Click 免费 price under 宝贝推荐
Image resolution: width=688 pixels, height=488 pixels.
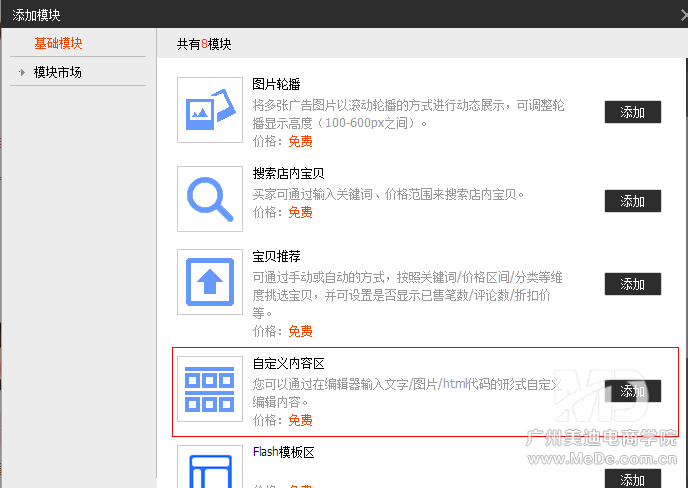301,331
